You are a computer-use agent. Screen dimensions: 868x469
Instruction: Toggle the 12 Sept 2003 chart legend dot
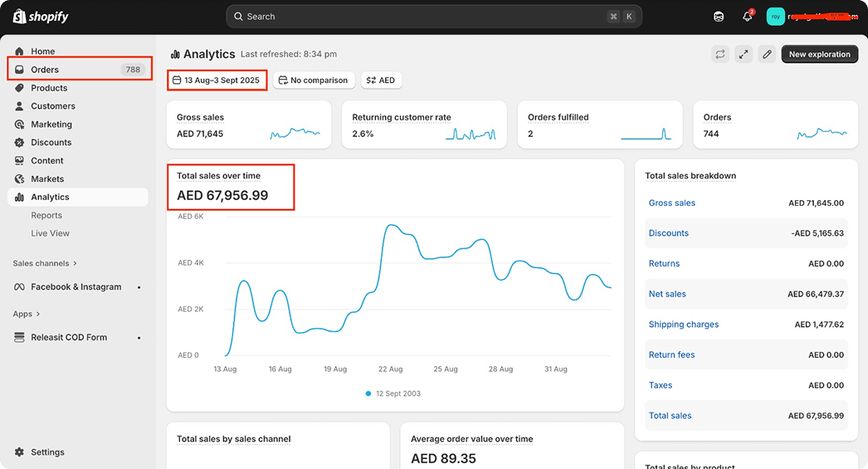(368, 393)
